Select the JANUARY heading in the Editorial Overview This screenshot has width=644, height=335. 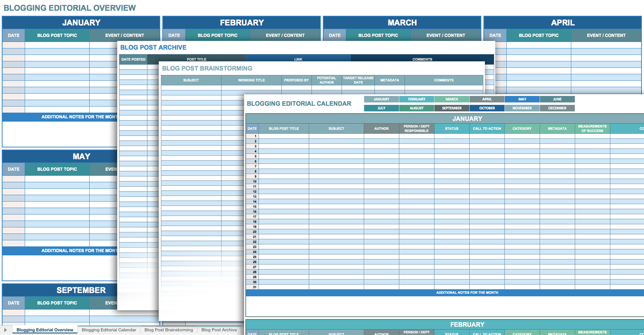tap(81, 23)
